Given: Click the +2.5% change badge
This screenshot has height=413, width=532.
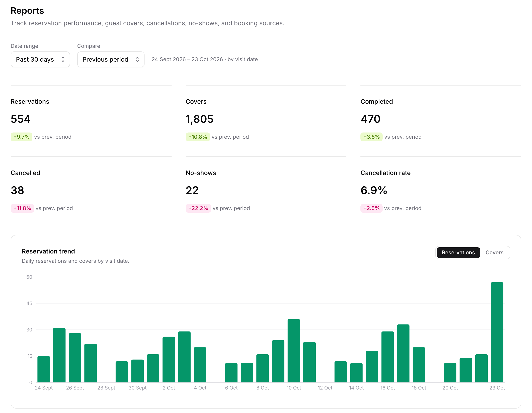Looking at the screenshot, I should [x=371, y=208].
